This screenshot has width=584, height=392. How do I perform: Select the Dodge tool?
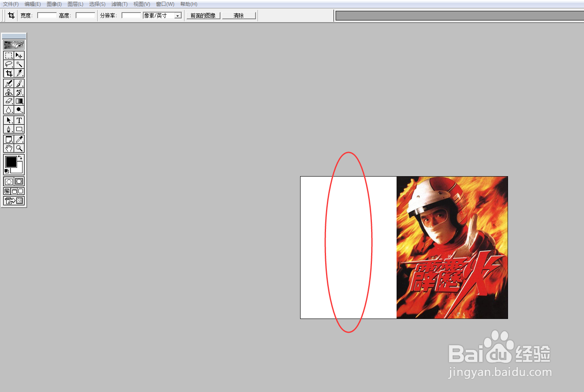[19, 110]
